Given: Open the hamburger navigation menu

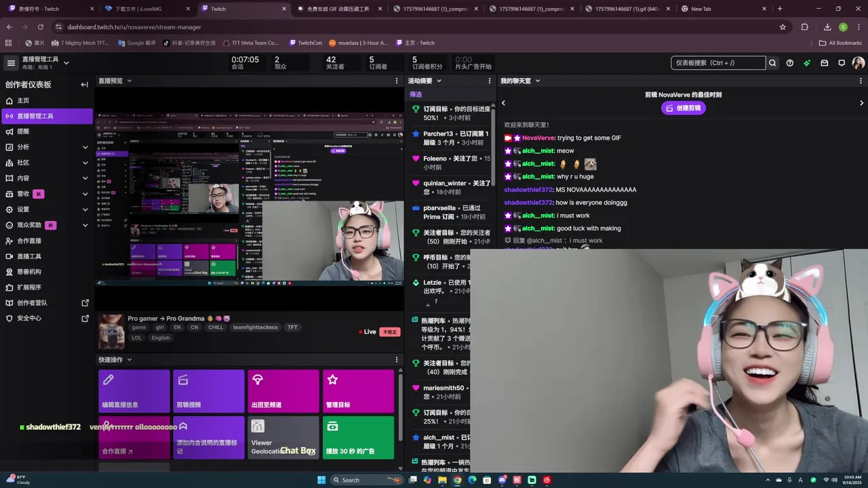Looking at the screenshot, I should [x=11, y=62].
